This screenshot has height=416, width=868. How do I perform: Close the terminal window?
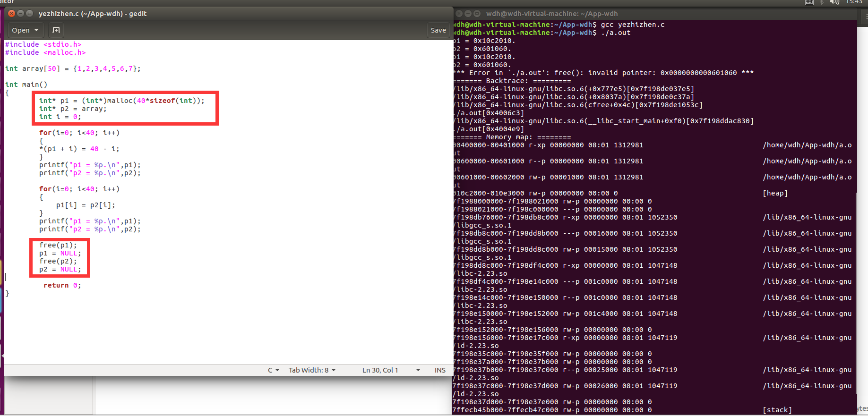tap(459, 14)
